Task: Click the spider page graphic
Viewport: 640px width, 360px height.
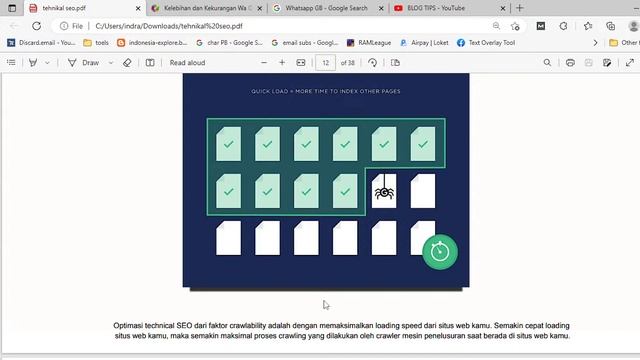Action: pos(384,191)
